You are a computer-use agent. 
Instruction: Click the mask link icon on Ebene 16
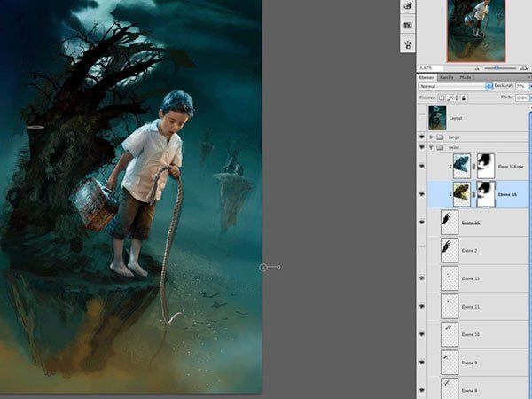(x=473, y=194)
